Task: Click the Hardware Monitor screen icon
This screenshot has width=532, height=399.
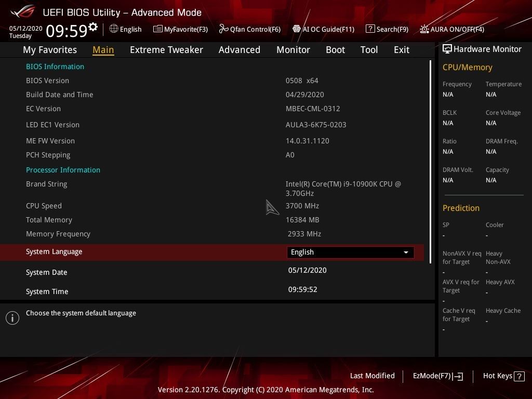Action: click(x=447, y=49)
